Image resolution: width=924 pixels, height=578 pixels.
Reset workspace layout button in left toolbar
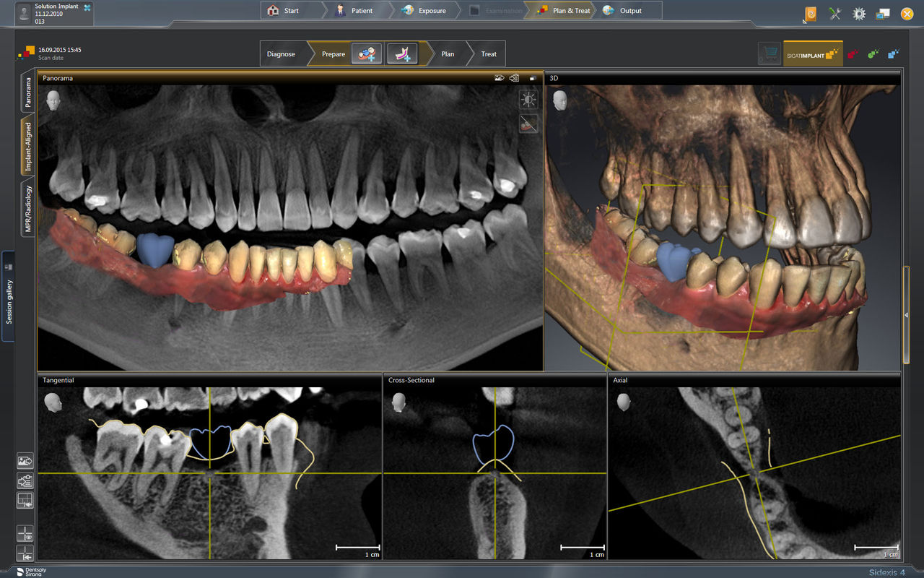(25, 500)
